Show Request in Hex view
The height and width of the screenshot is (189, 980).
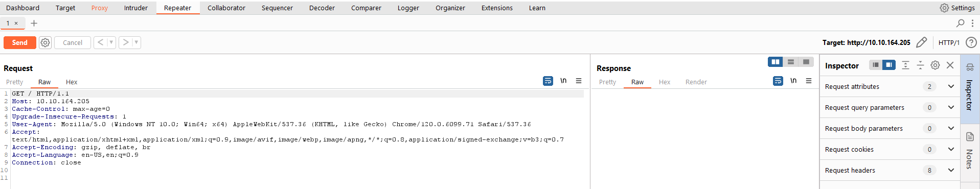coord(72,82)
